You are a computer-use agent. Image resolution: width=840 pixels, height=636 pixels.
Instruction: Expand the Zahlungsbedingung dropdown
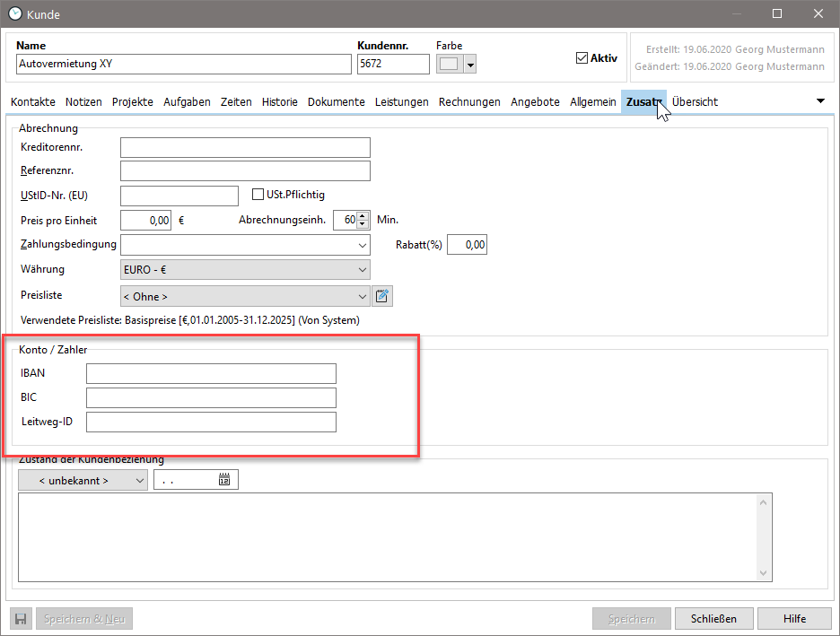click(362, 245)
